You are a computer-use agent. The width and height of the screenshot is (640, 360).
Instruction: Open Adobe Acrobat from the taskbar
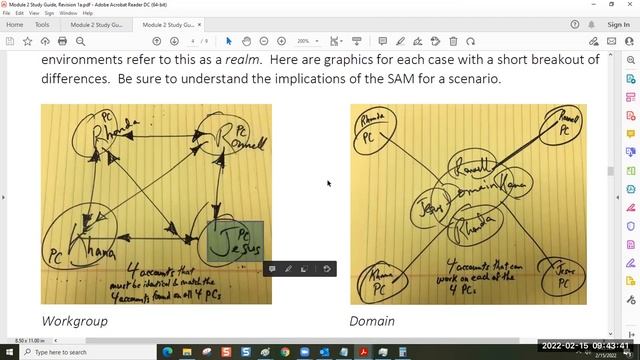click(x=363, y=352)
